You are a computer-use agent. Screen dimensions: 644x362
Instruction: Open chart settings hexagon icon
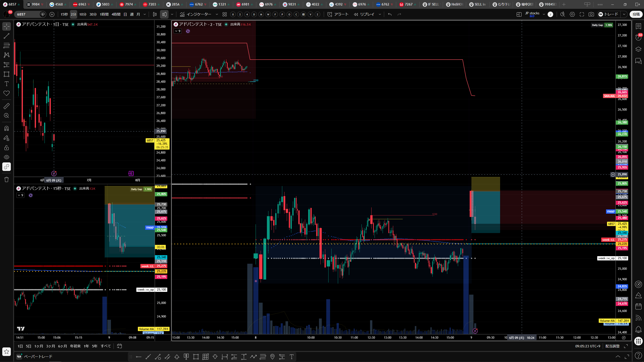[572, 14]
